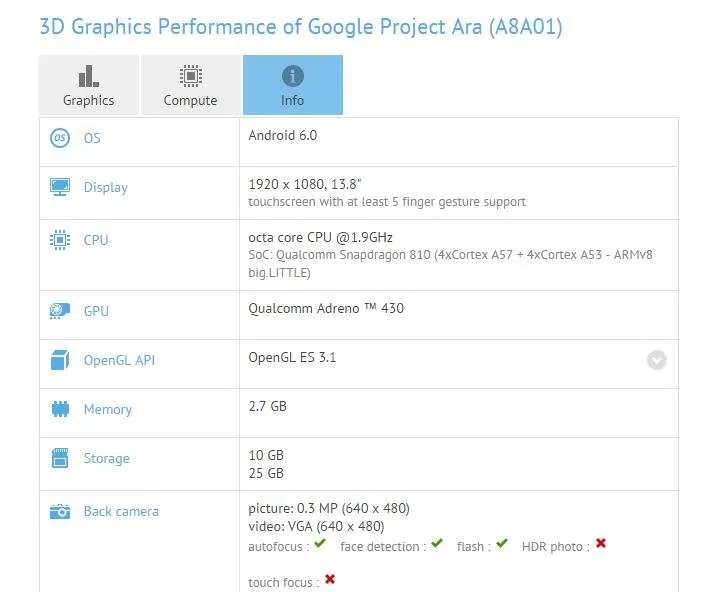
Task: Click the CPU chip icon
Action: tap(60, 240)
